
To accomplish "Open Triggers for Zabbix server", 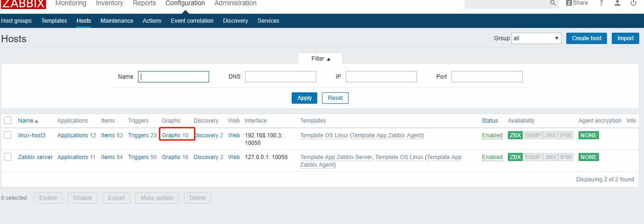I will pyautogui.click(x=138, y=157).
